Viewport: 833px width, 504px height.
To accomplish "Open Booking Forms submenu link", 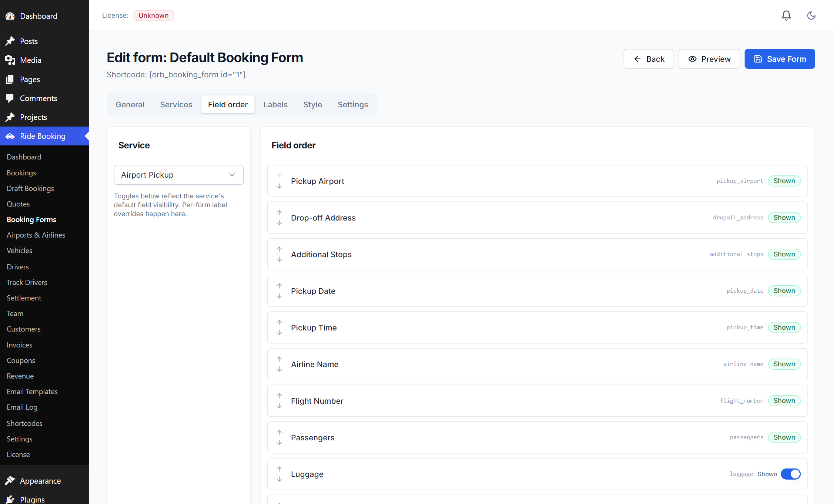I will (31, 219).
